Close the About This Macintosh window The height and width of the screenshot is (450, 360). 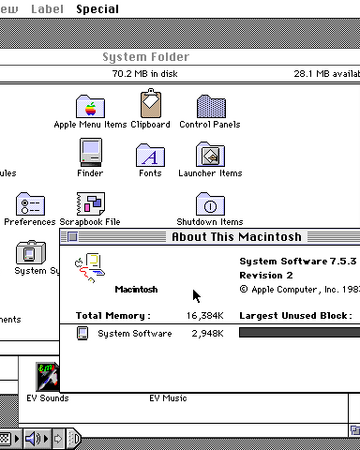[72, 237]
